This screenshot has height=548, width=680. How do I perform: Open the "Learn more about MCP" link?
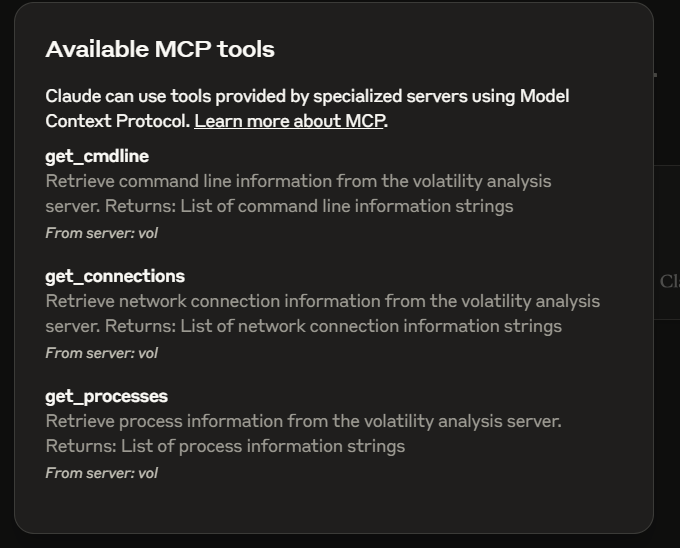(x=290, y=121)
